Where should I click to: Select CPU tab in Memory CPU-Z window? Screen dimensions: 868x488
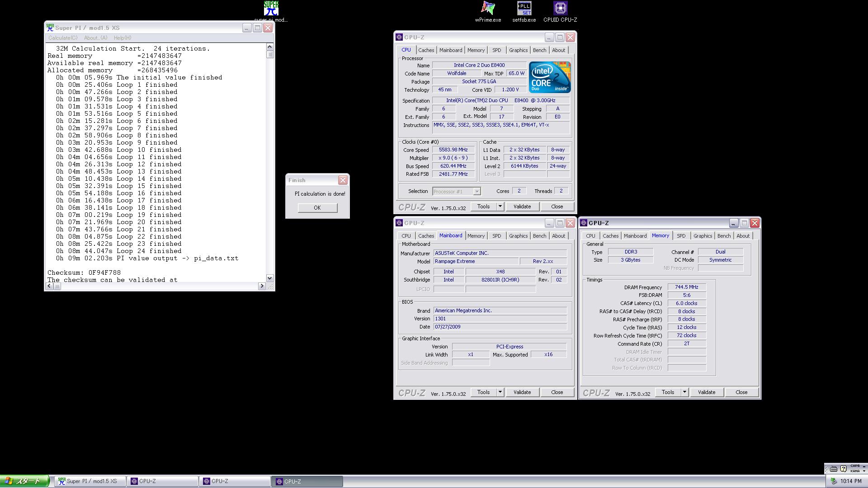point(590,236)
